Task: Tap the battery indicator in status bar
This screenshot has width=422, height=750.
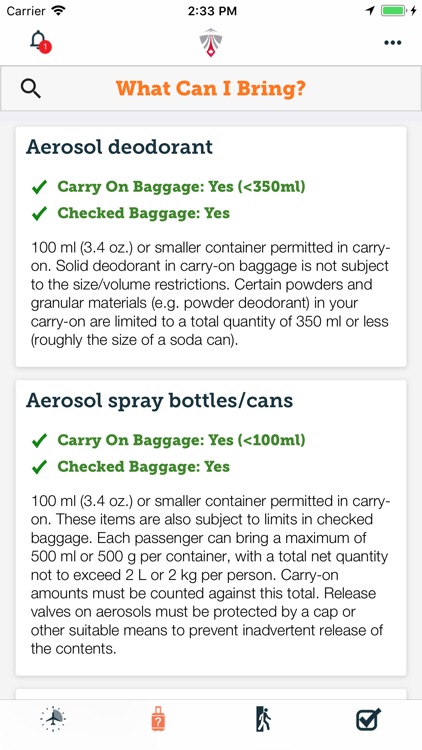Action: point(394,11)
